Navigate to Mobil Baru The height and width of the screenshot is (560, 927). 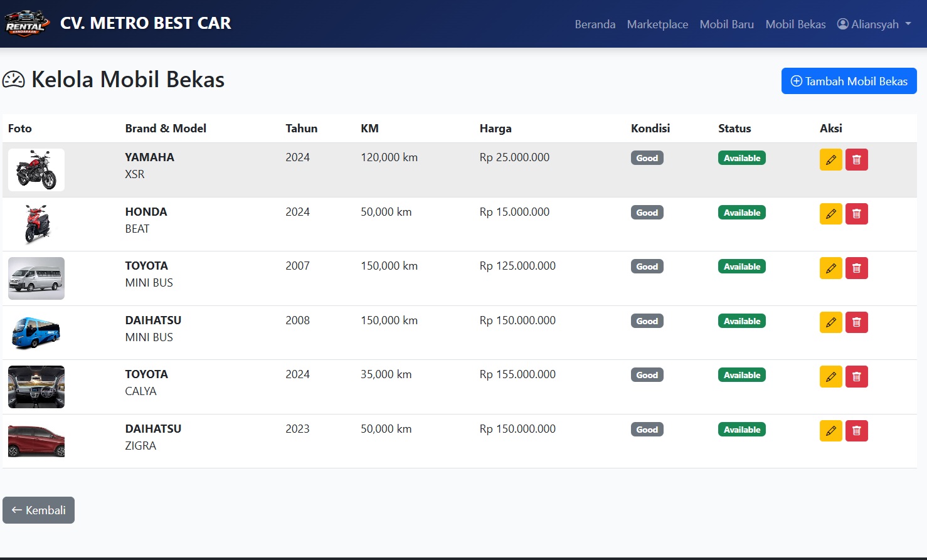coord(727,24)
